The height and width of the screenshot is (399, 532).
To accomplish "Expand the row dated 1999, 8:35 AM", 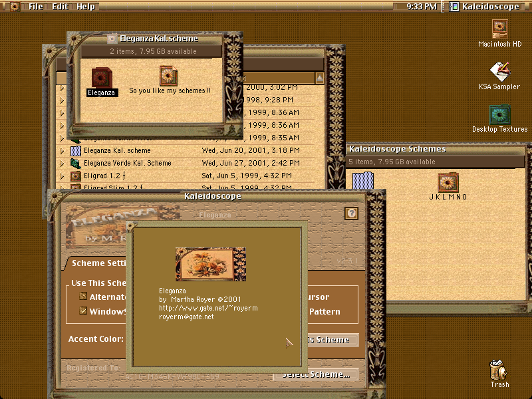I will [x=62, y=138].
